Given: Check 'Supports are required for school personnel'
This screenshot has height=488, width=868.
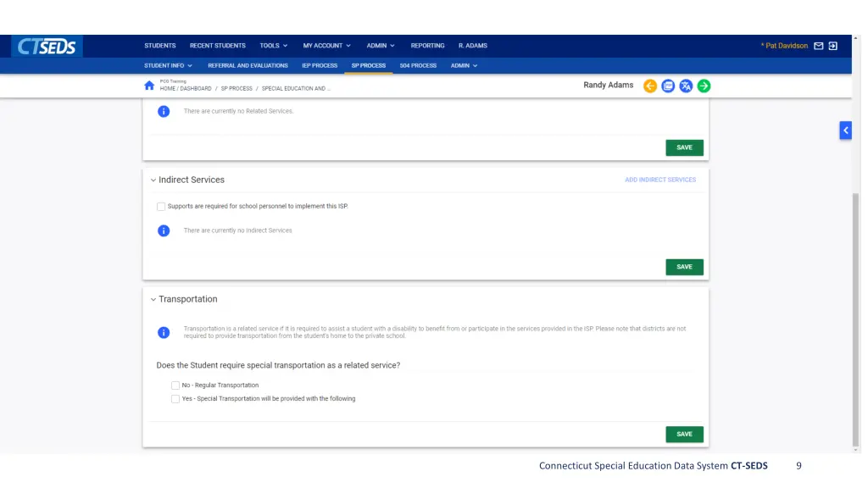Looking at the screenshot, I should point(161,206).
